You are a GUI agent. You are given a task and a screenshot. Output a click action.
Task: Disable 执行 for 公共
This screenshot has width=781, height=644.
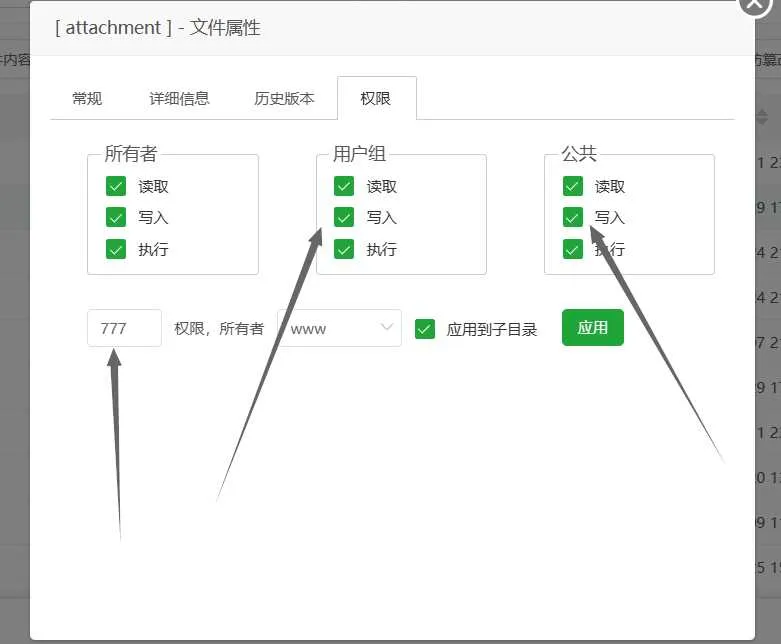tap(573, 249)
